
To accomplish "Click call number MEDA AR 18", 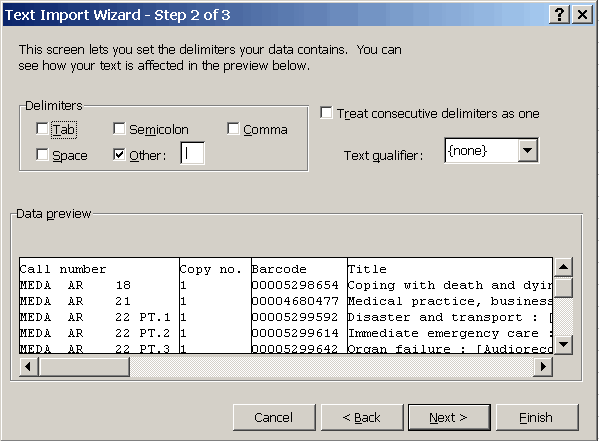I will [x=75, y=285].
